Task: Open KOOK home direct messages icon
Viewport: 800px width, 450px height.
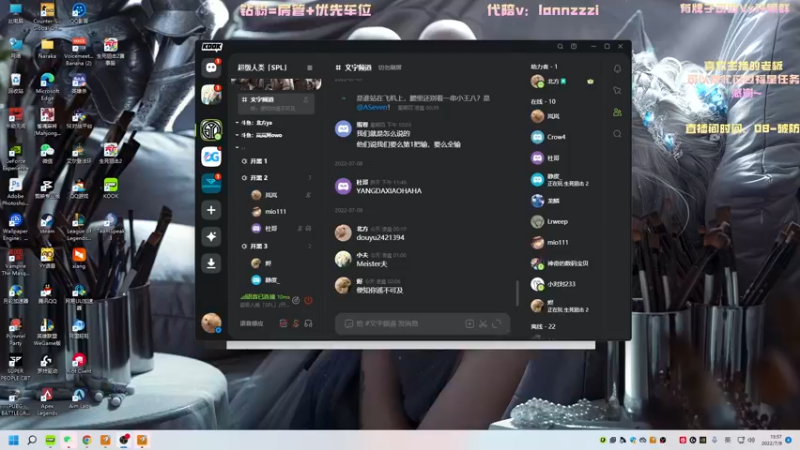Action: 211,67
